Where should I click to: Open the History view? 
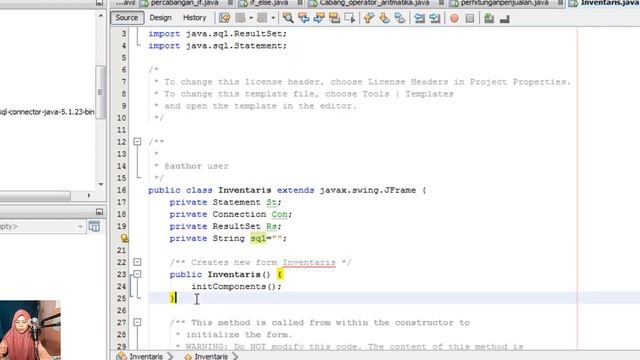194,18
